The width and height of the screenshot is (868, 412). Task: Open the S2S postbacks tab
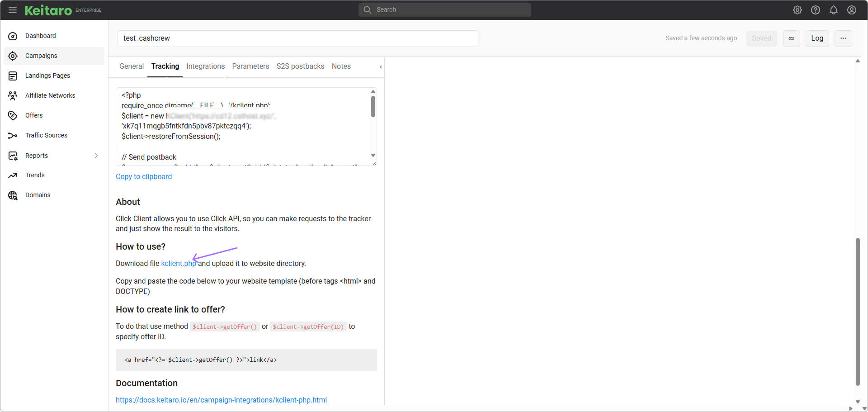pyautogui.click(x=301, y=66)
